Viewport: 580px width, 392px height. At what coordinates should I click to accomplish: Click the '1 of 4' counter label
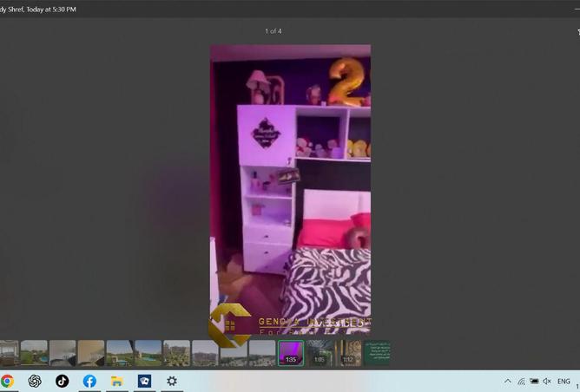point(273,31)
